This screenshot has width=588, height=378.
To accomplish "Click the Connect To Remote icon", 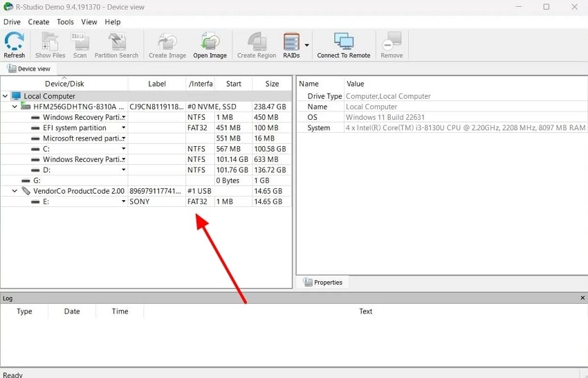I will coord(344,41).
